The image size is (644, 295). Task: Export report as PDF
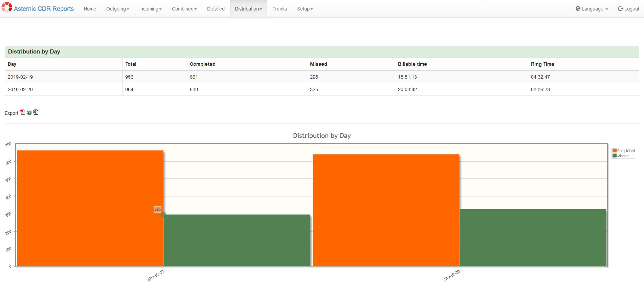click(22, 112)
